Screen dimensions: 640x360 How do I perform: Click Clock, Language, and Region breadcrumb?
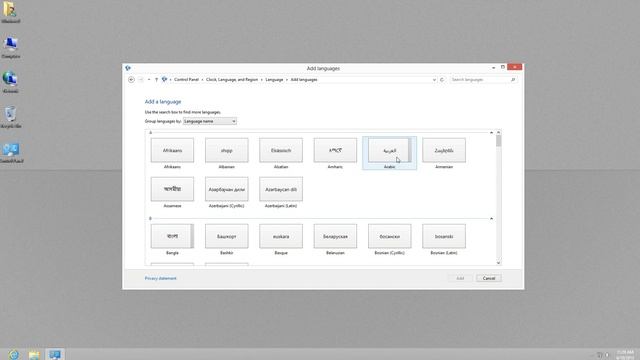pos(232,80)
